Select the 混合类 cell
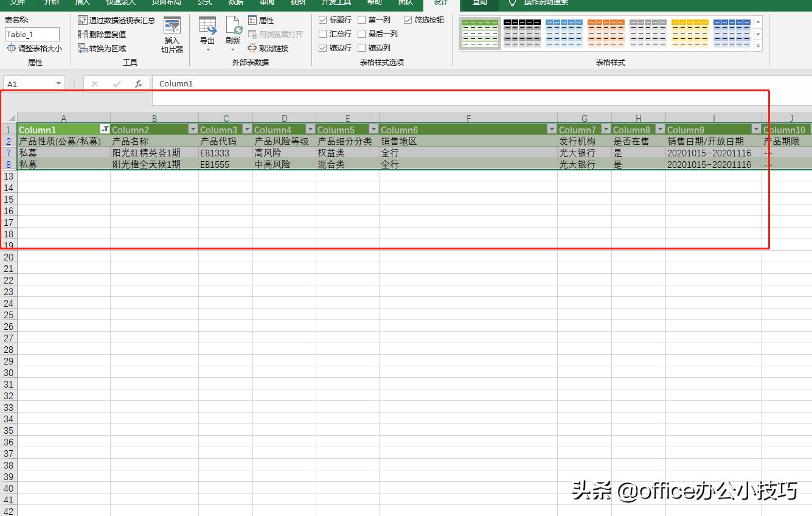812x516 pixels. click(x=347, y=164)
